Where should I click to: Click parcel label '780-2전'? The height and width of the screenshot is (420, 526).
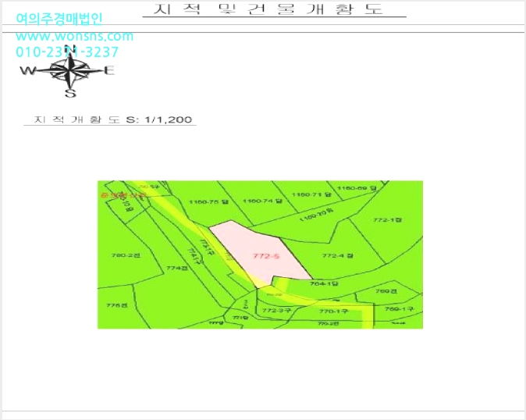click(x=126, y=255)
